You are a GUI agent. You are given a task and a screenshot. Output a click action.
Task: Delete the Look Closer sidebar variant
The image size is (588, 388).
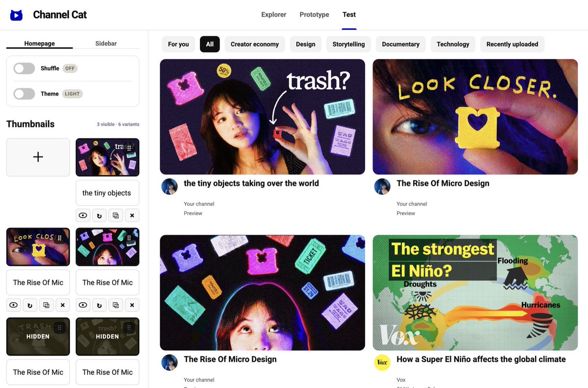coord(63,305)
